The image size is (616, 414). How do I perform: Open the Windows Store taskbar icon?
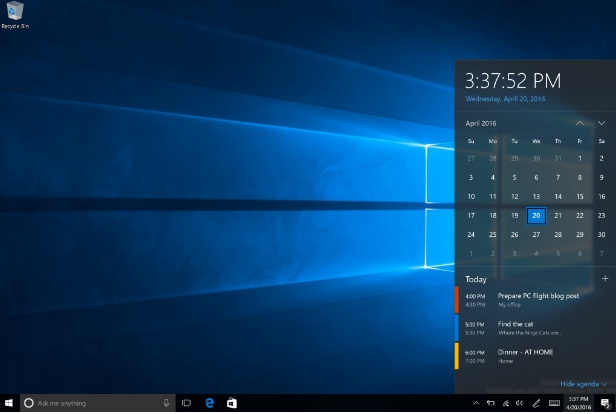[x=232, y=402]
